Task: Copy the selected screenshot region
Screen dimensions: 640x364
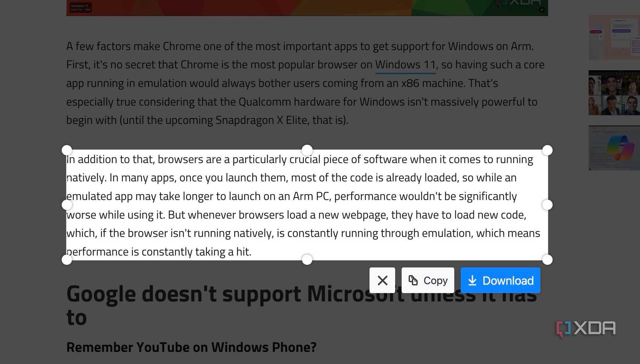Action: (x=428, y=280)
